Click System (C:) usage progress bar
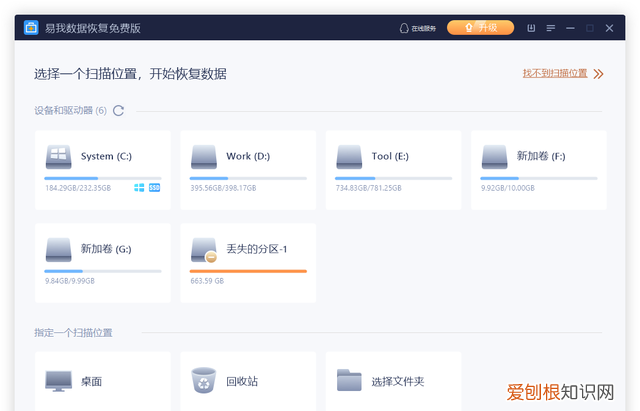This screenshot has height=411, width=640. [x=103, y=178]
